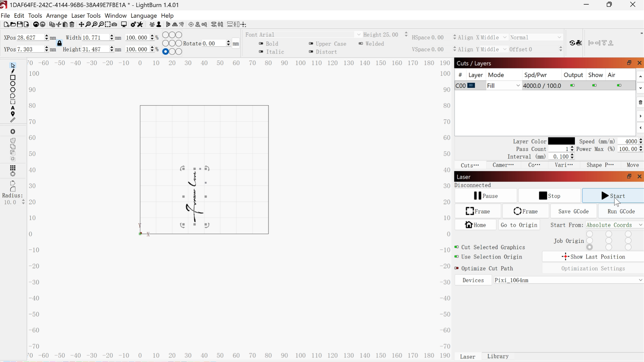
Task: Click the lock aspect ratio icon
Action: 59,43
